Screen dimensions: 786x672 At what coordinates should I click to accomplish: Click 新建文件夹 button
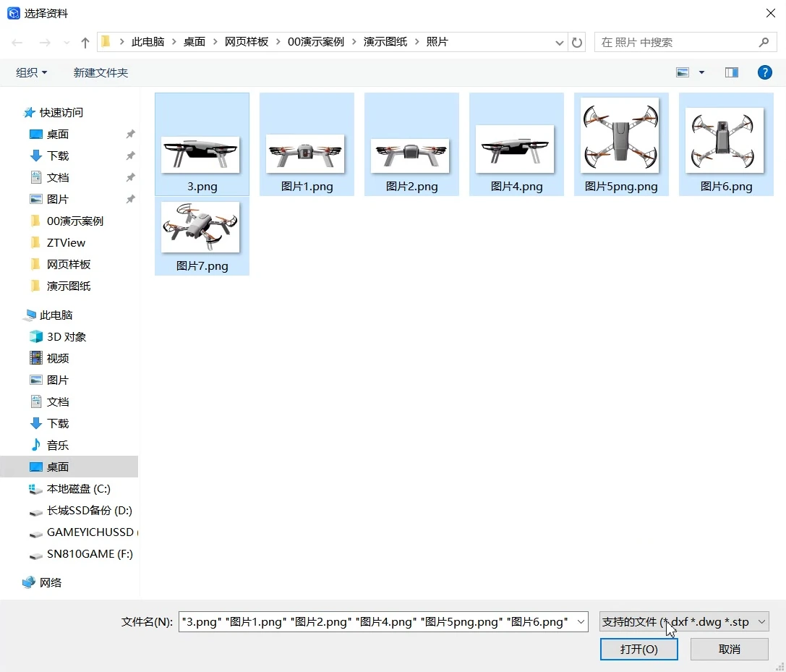click(101, 73)
